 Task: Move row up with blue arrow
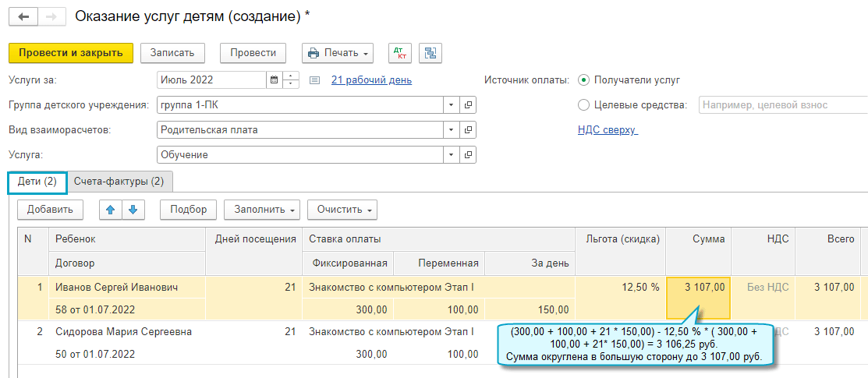click(x=110, y=209)
